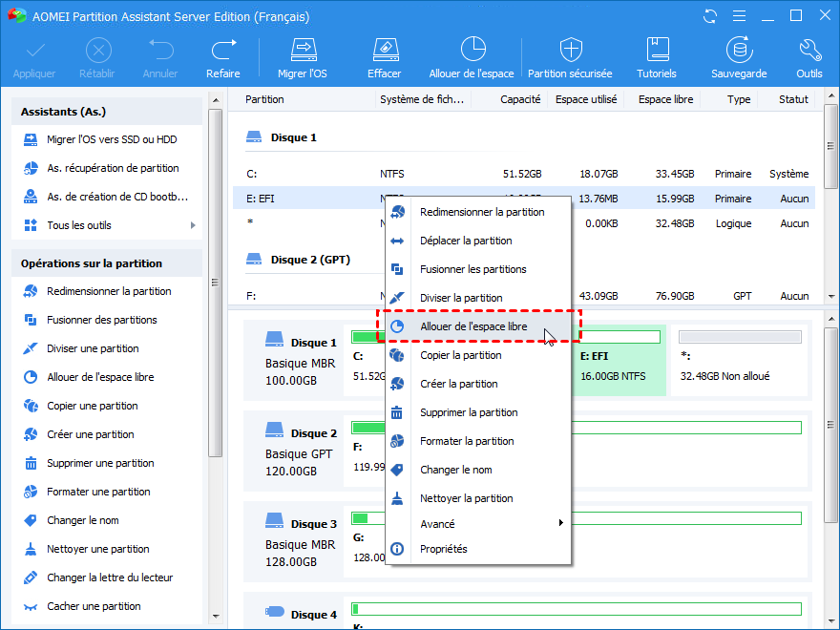This screenshot has height=630, width=840.
Task: Select Formater la partition in context menu
Action: (x=478, y=441)
